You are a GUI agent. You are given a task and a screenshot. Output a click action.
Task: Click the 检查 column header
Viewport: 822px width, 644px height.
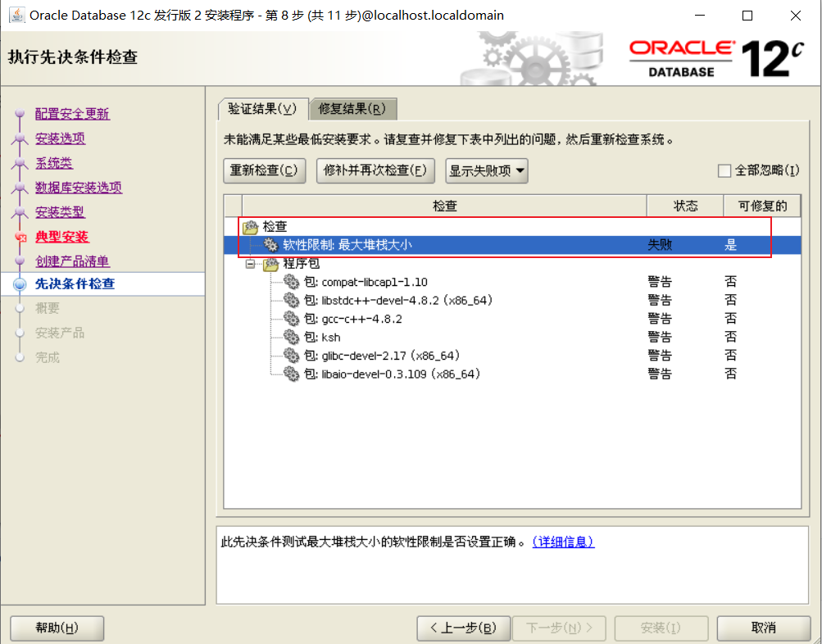444,206
